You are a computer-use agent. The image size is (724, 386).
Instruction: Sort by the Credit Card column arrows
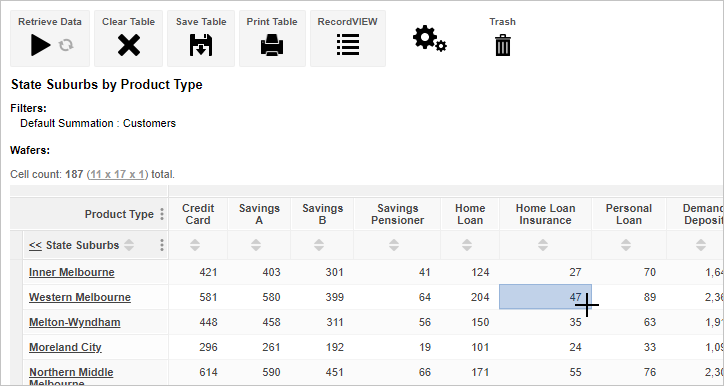tap(195, 245)
